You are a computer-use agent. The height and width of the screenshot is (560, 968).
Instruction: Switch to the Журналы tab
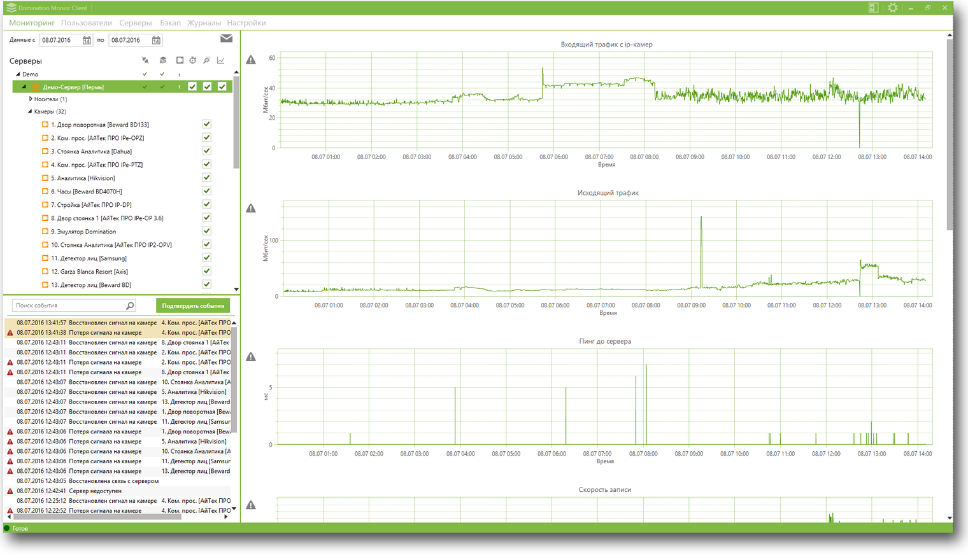click(204, 23)
